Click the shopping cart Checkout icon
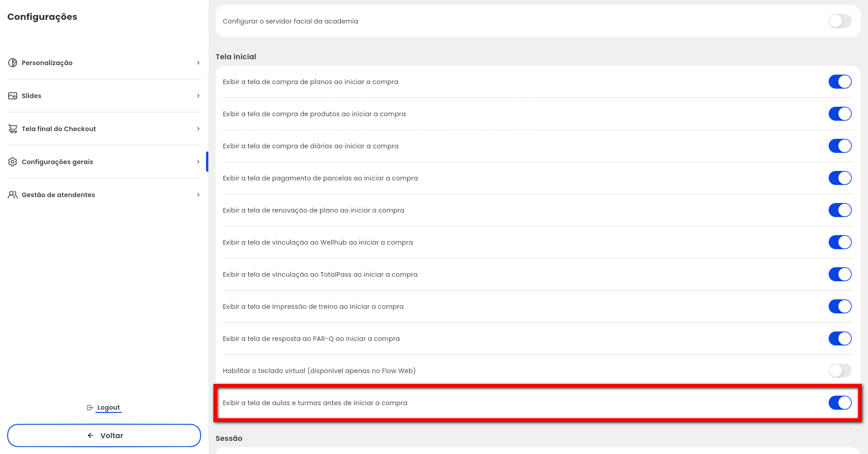This screenshot has height=454, width=868. click(x=13, y=129)
